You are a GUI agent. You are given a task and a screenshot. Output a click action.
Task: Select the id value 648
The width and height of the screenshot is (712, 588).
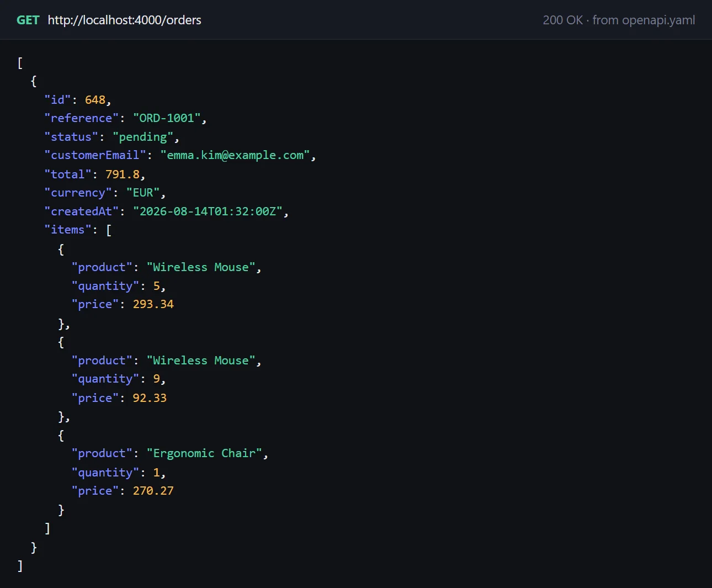[95, 100]
